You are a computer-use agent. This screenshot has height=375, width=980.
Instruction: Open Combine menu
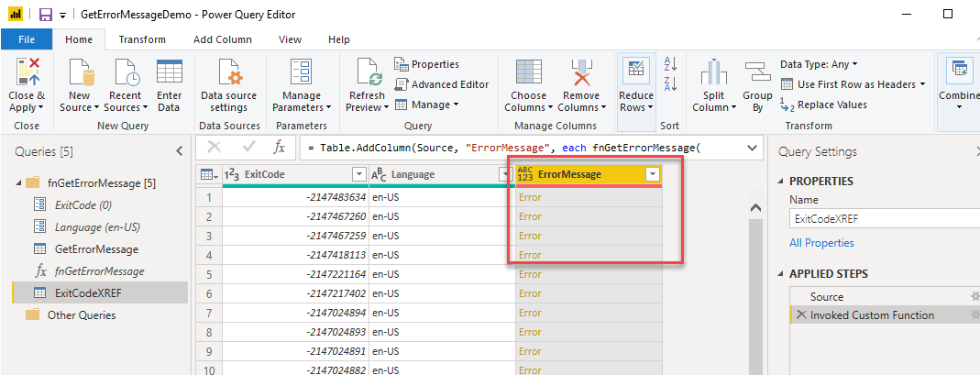pos(959,86)
